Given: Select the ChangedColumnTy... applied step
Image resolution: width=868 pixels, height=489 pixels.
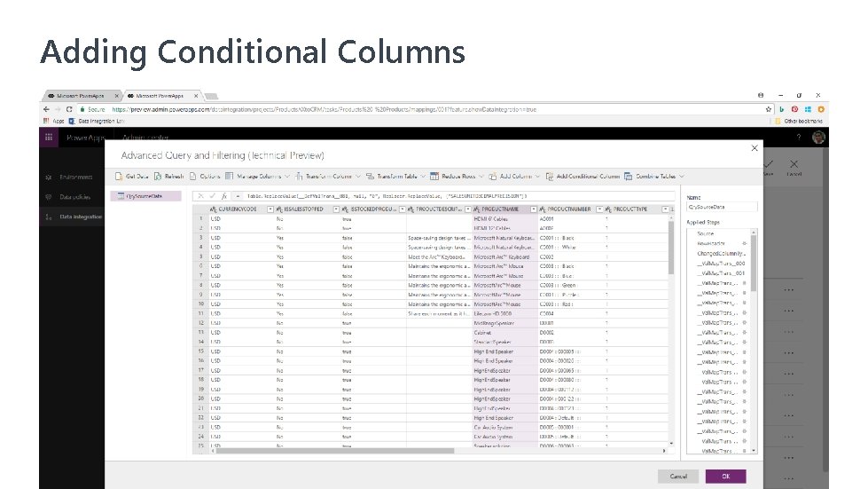Looking at the screenshot, I should coord(722,254).
